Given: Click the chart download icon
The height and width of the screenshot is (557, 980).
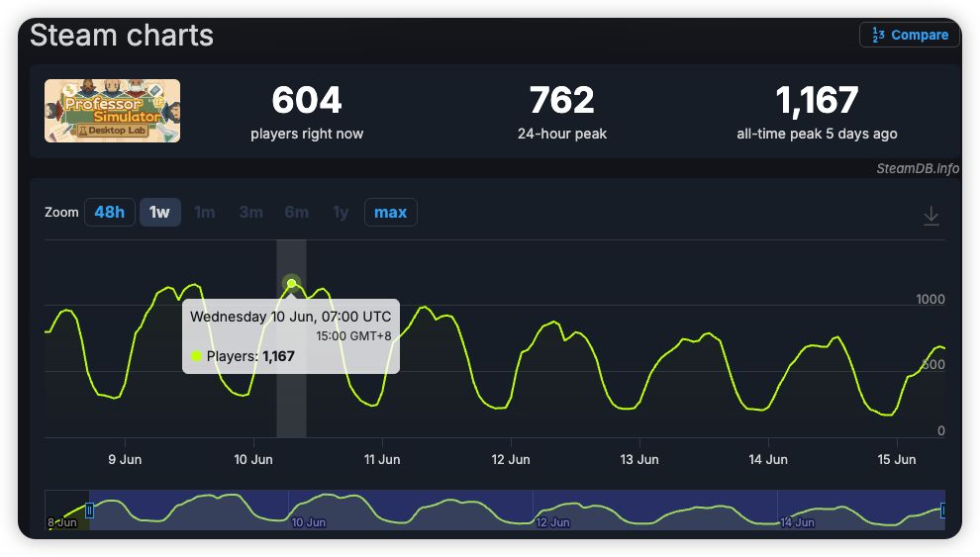Looking at the screenshot, I should coord(931,216).
